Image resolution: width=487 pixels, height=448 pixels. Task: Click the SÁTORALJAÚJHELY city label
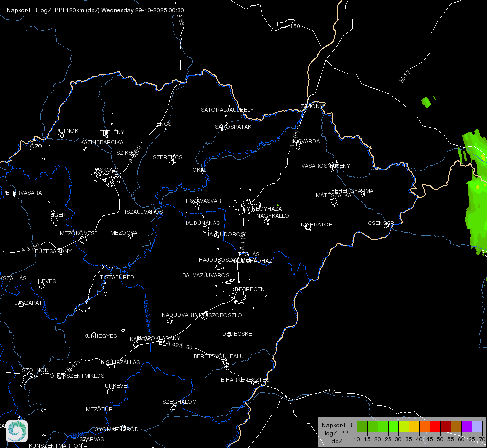tap(227, 110)
